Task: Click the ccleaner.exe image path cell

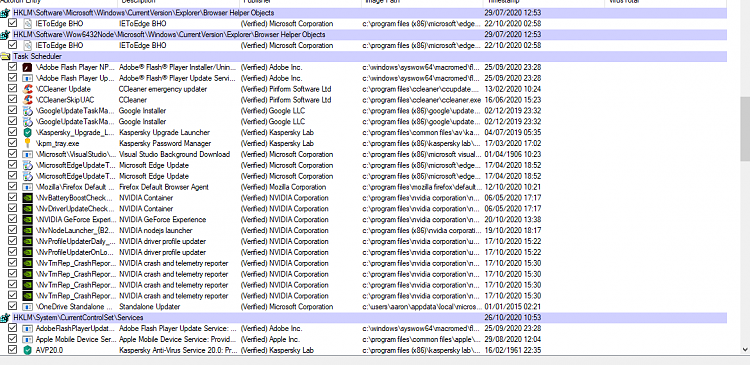Action: (422, 100)
